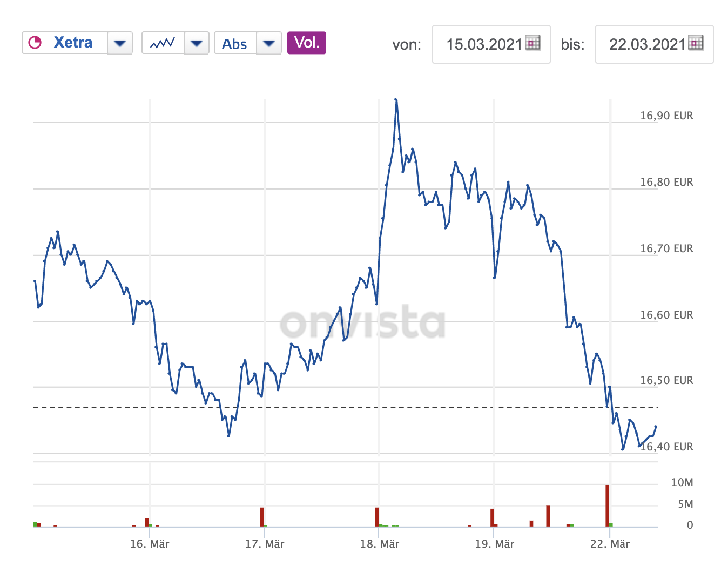
Task: Focus the von date field 15.03.2021
Action: point(484,44)
